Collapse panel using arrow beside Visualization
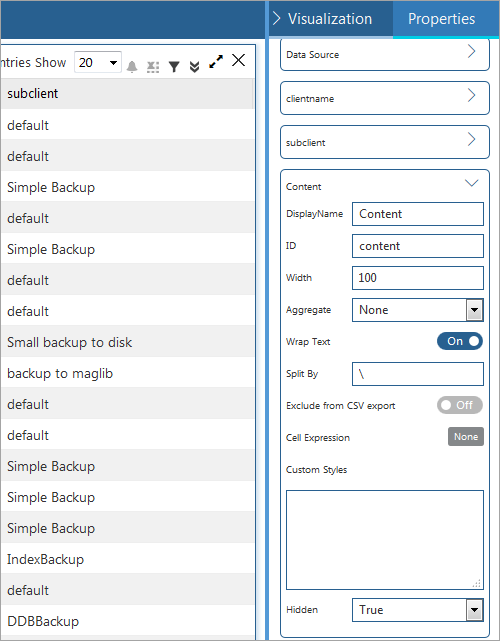This screenshot has height=641, width=500. pos(277,18)
